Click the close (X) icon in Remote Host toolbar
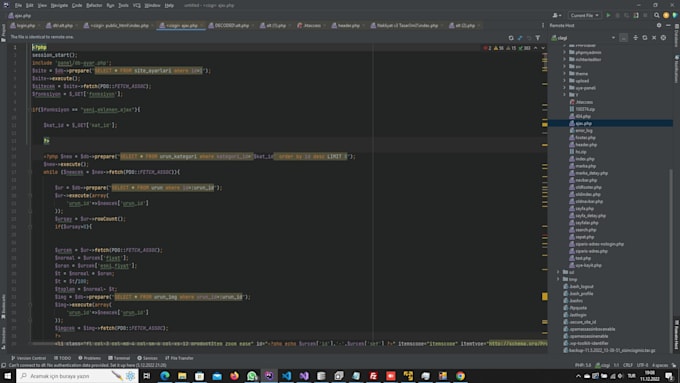 [654, 38]
